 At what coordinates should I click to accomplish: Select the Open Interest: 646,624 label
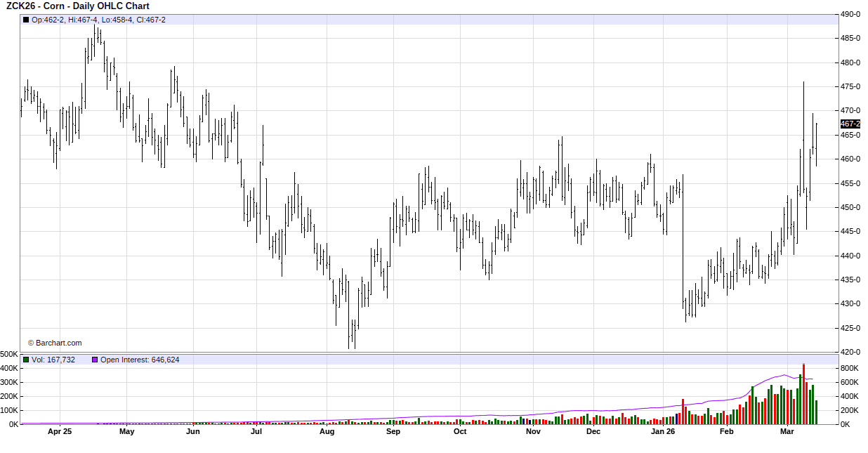[x=140, y=360]
